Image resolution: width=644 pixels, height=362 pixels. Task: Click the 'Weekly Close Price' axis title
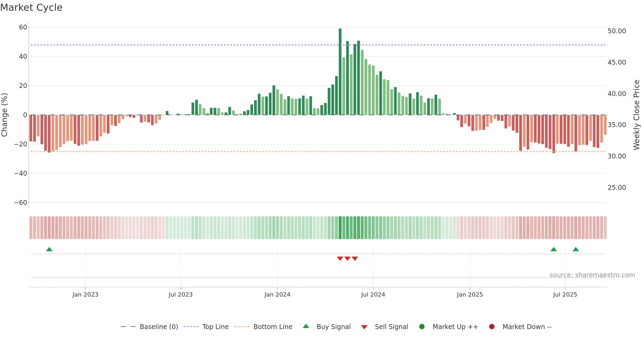pyautogui.click(x=636, y=115)
